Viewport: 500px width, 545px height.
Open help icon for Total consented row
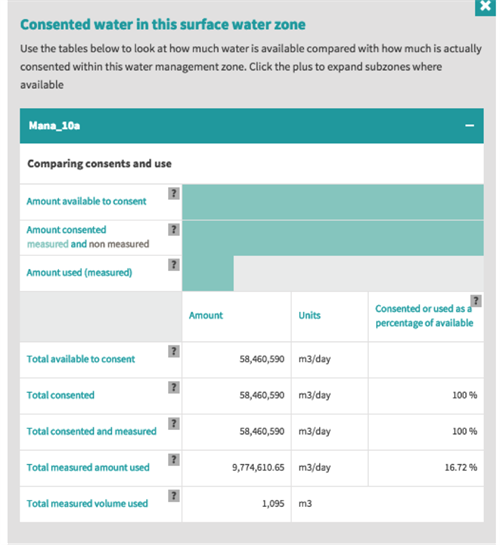(x=174, y=387)
